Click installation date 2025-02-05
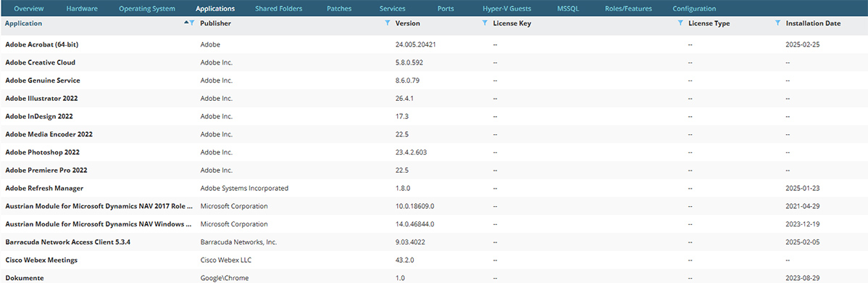Image resolution: width=868 pixels, height=283 pixels. coord(803,242)
